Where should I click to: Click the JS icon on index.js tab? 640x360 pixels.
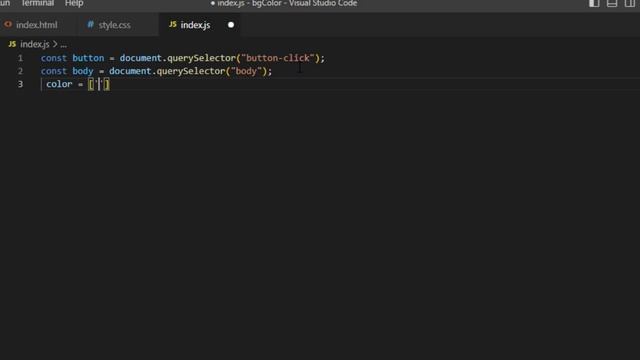(173, 24)
